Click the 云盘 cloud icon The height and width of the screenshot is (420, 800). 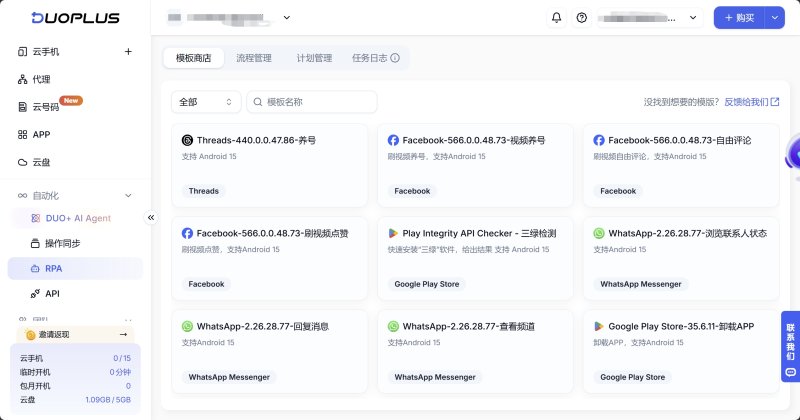point(22,162)
